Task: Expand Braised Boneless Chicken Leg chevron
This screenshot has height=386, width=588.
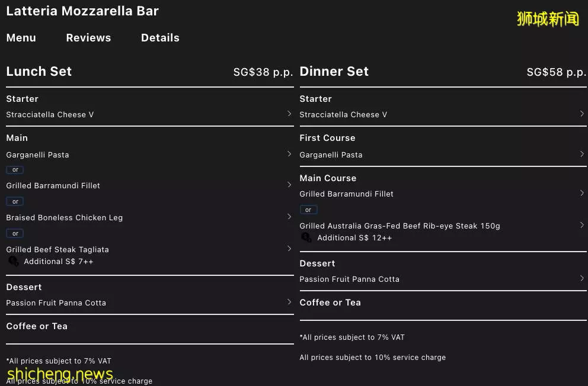Action: [289, 217]
